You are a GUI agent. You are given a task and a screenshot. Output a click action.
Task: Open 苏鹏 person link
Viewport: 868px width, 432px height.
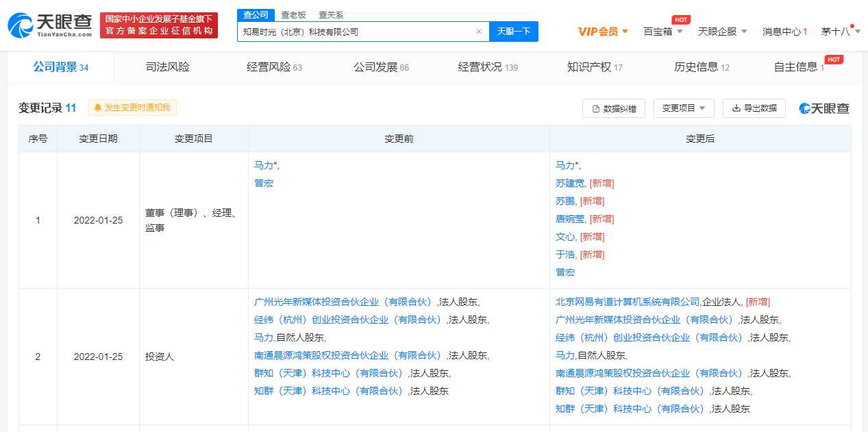[x=565, y=201]
